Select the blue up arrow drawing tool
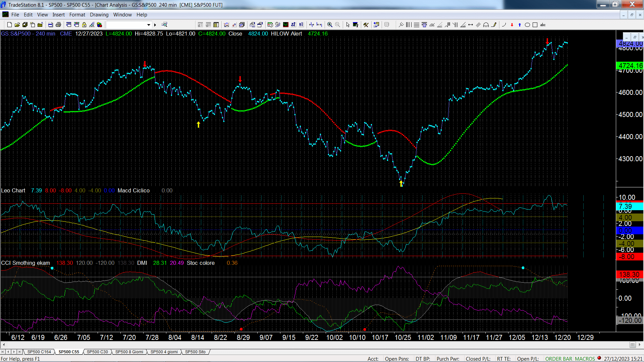The image size is (644, 362). [520, 25]
